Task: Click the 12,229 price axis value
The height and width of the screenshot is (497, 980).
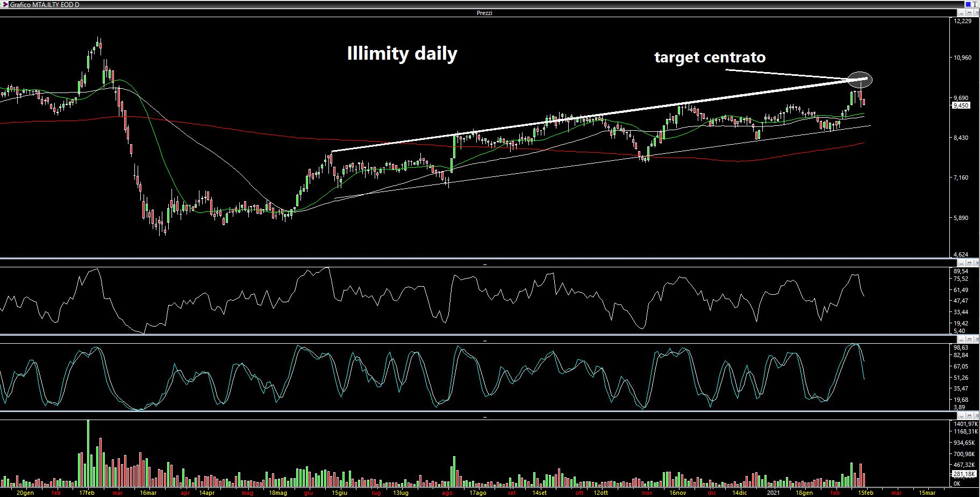Action: [962, 21]
